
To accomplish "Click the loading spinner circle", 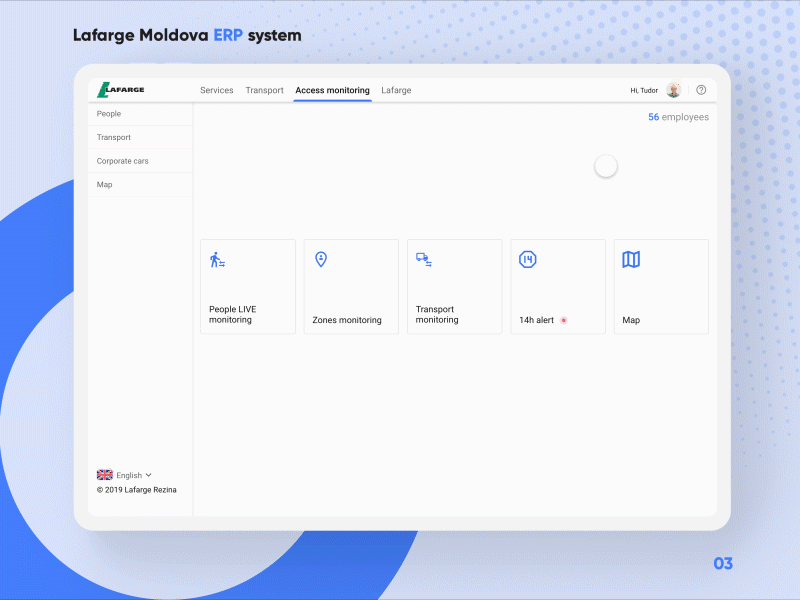I will pyautogui.click(x=606, y=165).
